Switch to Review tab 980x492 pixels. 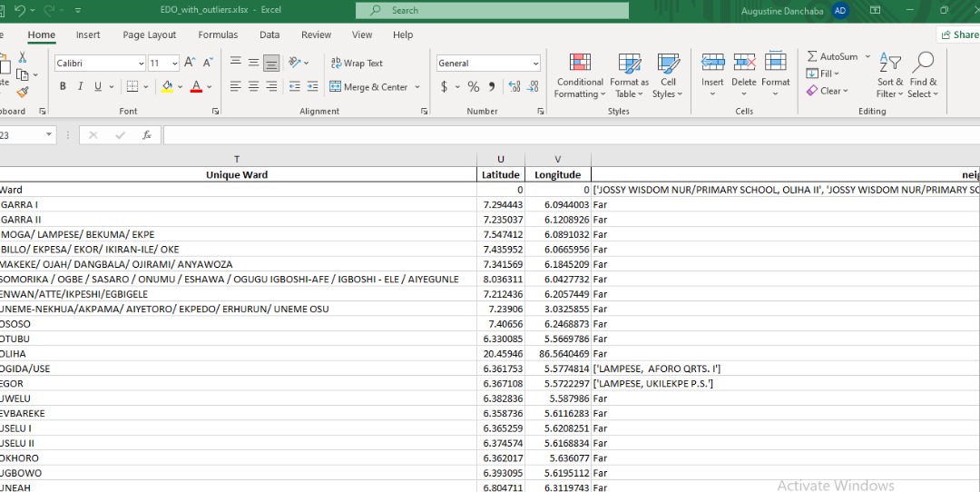317,35
